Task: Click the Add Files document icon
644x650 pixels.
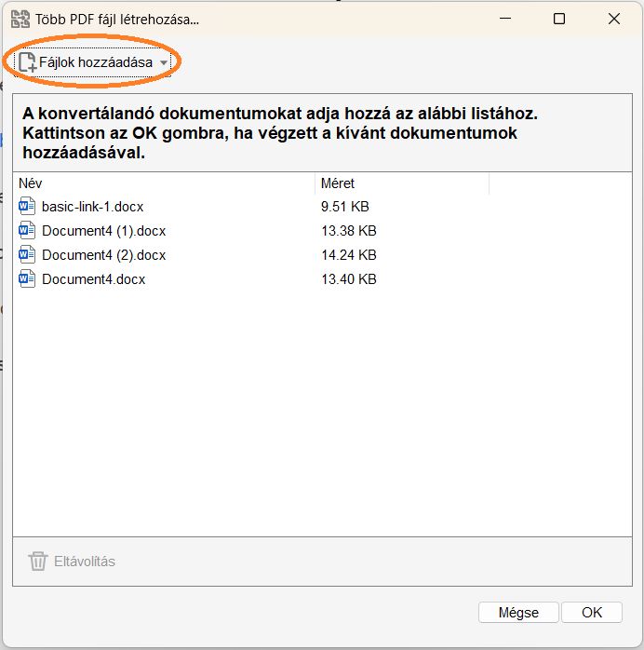Action: point(28,62)
